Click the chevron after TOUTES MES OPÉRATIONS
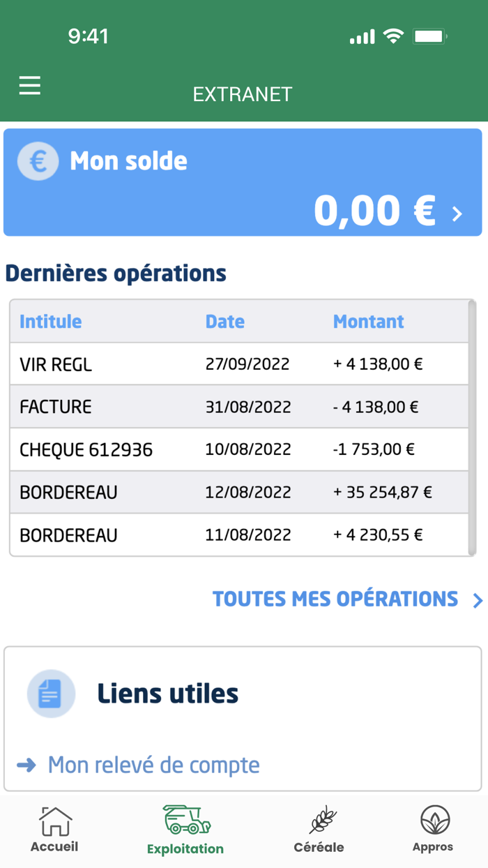Viewport: 488px width, 868px height. (478, 600)
